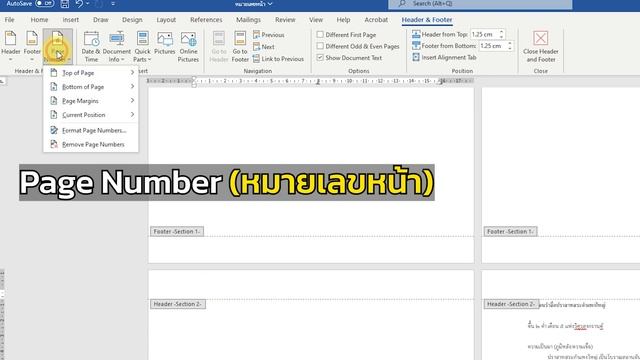
Task: Click the Header from Top value field
Action: pos(484,34)
